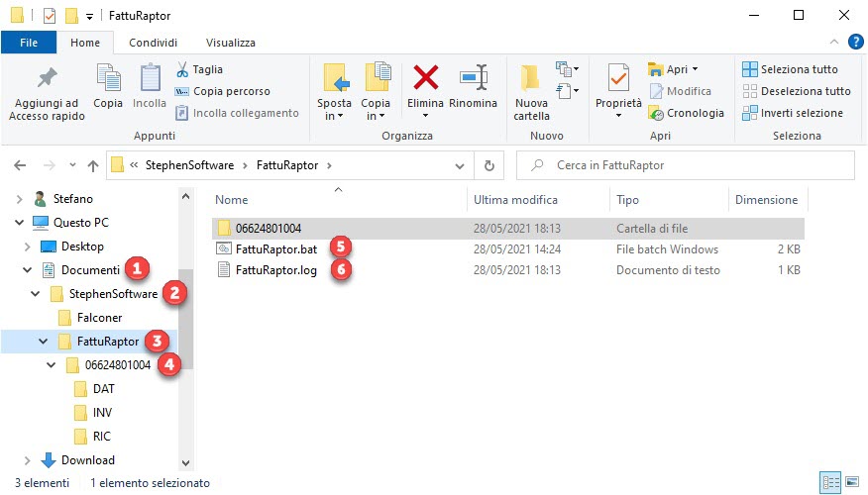The image size is (868, 495).
Task: Collapse the Questo PC node
Action: tap(20, 223)
